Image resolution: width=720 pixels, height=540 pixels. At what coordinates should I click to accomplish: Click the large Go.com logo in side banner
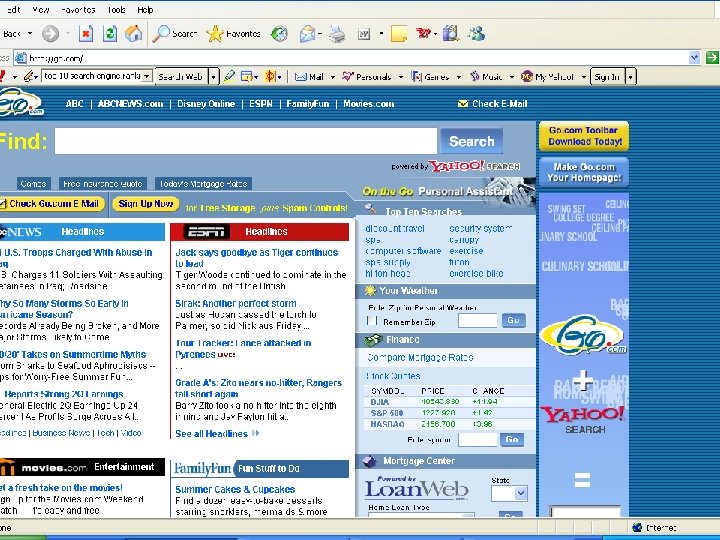pos(584,335)
